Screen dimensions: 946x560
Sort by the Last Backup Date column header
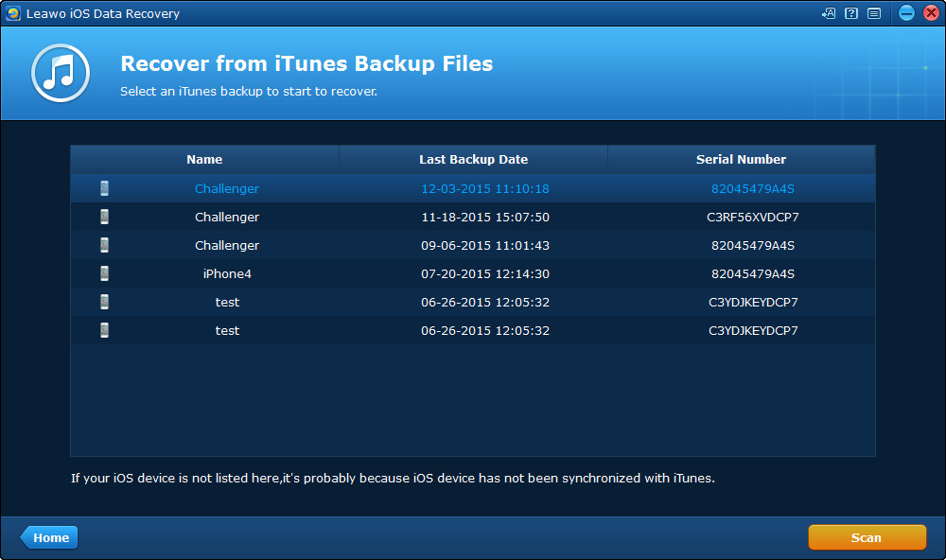(474, 159)
